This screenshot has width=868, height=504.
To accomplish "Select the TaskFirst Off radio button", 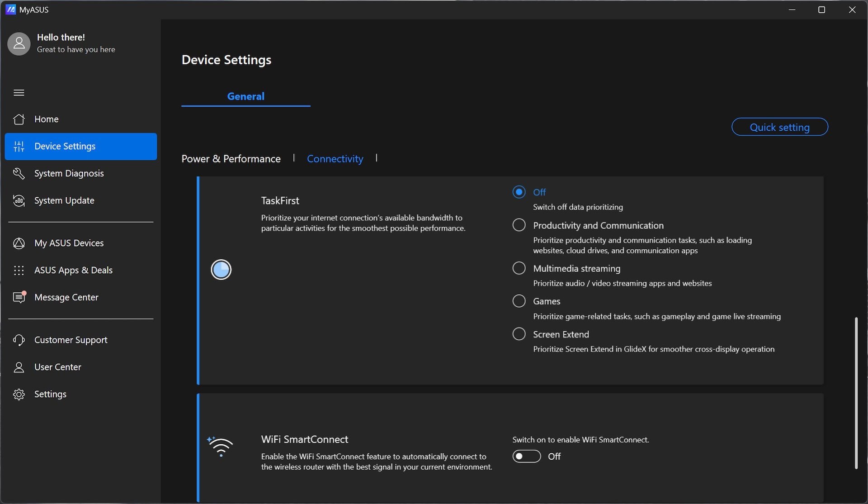I will 519,192.
